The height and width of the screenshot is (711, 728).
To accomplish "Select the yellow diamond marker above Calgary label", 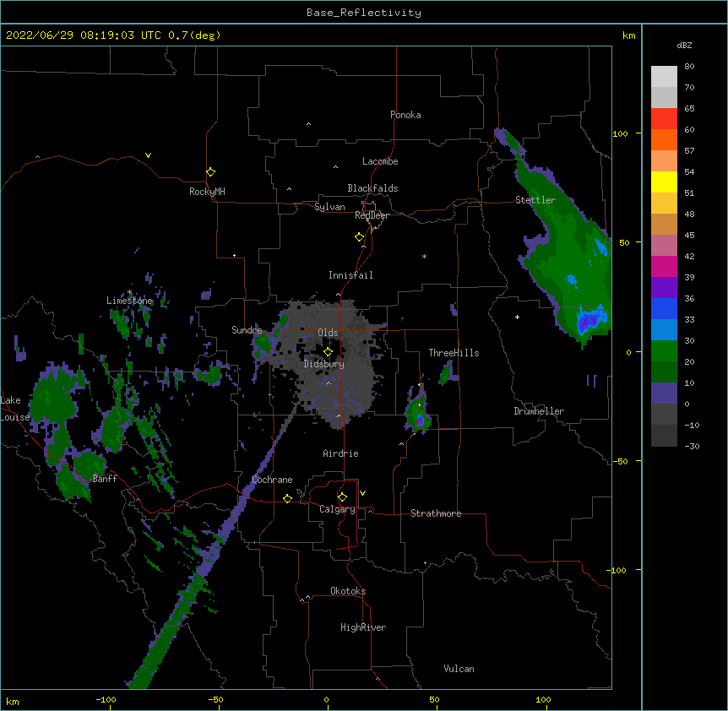I will click(x=342, y=497).
